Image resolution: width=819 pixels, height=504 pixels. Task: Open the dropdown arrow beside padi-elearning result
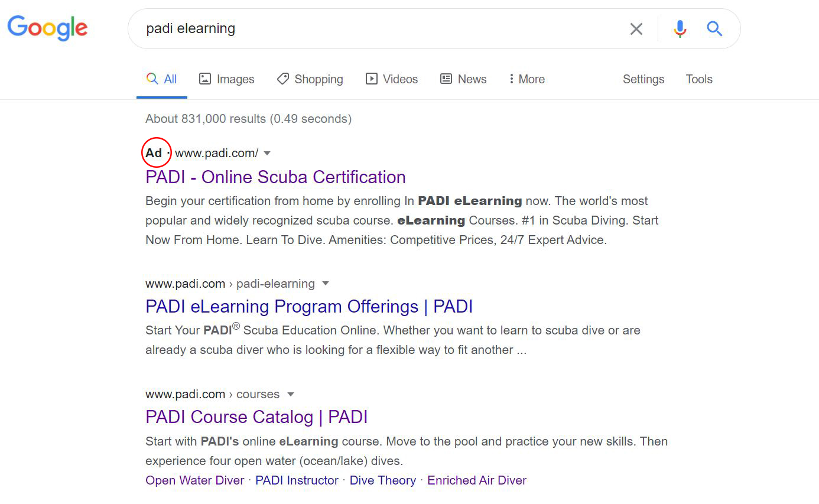coord(326,284)
